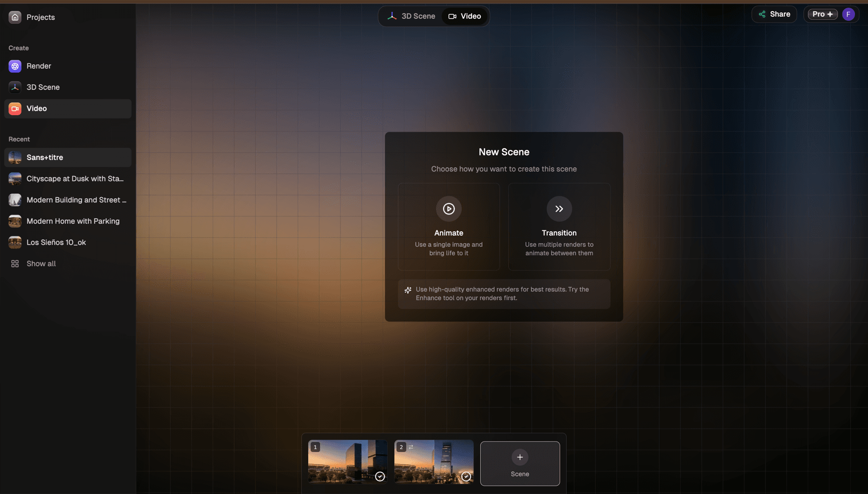Select scene 2 thumbnail
Screen dimensions: 868x494
click(434, 462)
